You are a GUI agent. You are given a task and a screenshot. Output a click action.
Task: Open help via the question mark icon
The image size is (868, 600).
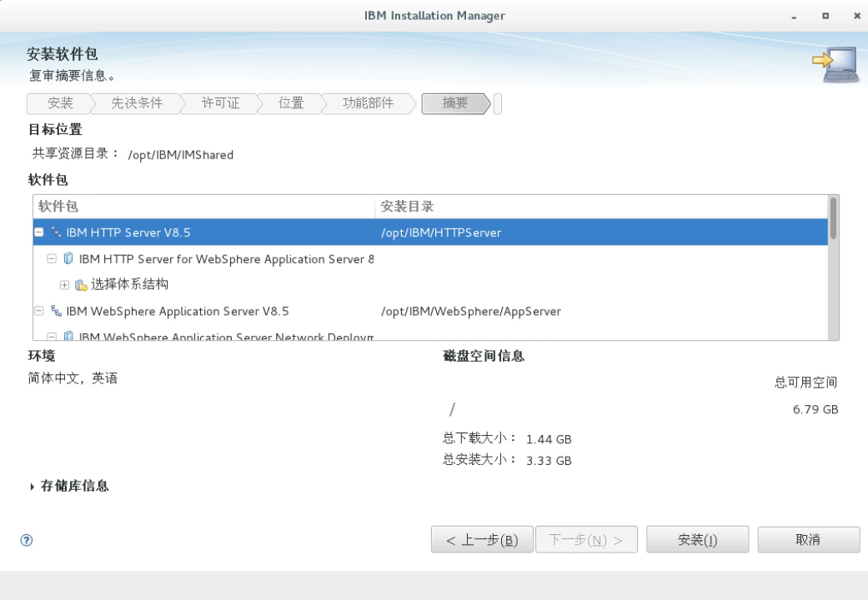click(x=27, y=540)
